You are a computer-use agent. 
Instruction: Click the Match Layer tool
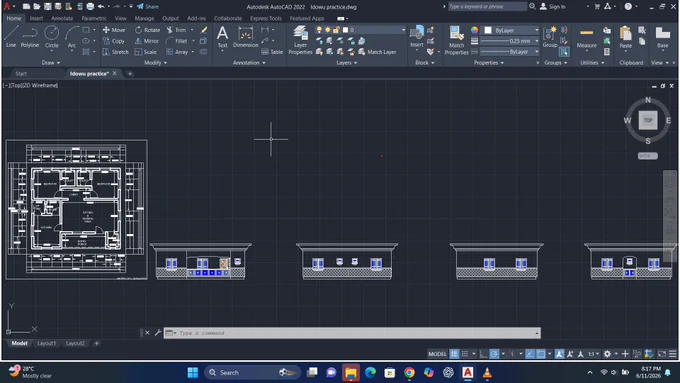point(377,52)
